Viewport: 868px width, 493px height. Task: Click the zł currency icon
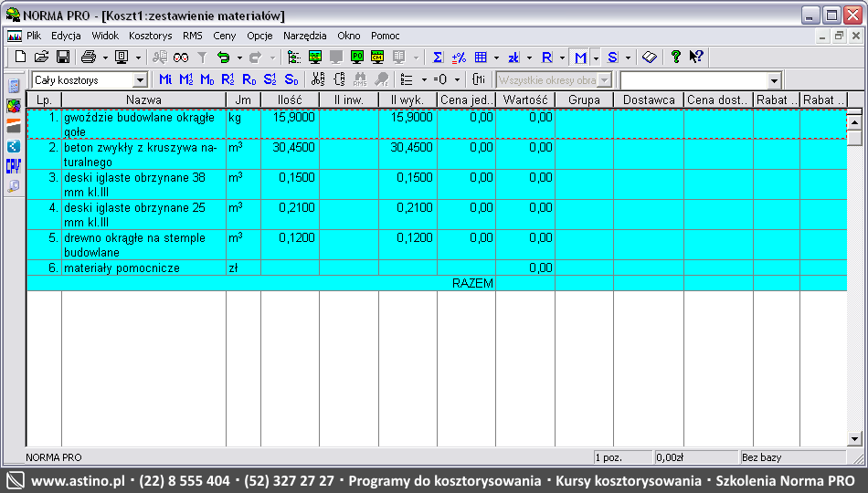pos(513,57)
